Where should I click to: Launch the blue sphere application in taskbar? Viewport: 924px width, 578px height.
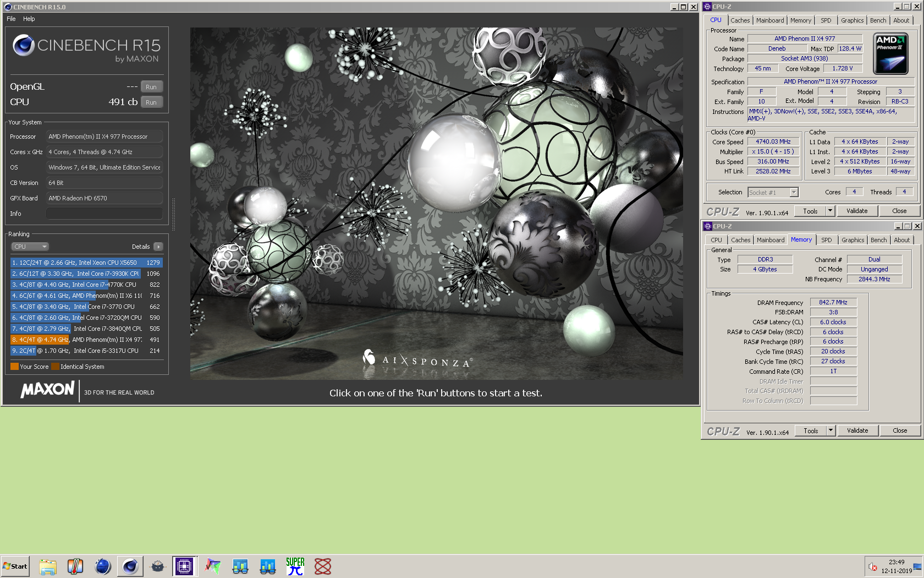tap(103, 566)
